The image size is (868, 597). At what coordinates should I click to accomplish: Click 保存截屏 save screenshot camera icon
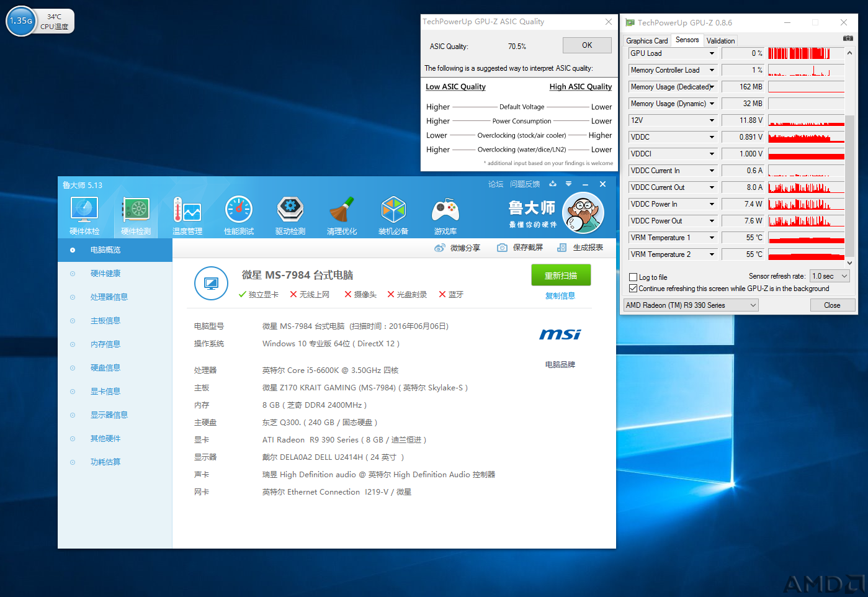pos(502,248)
